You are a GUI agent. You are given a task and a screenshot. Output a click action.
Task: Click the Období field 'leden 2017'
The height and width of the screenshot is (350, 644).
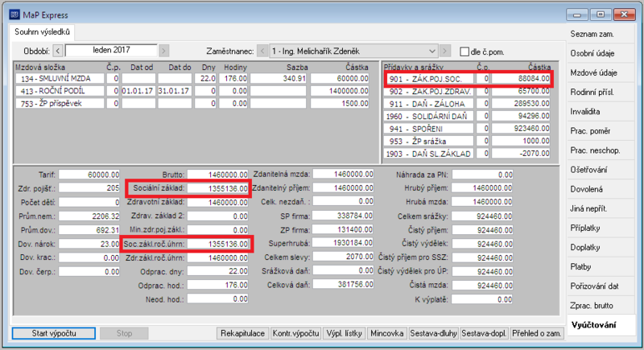tap(111, 51)
